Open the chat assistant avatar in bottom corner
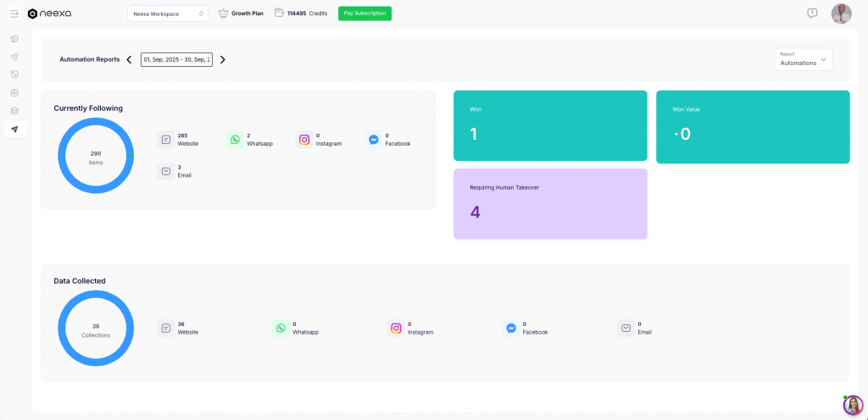 point(852,405)
